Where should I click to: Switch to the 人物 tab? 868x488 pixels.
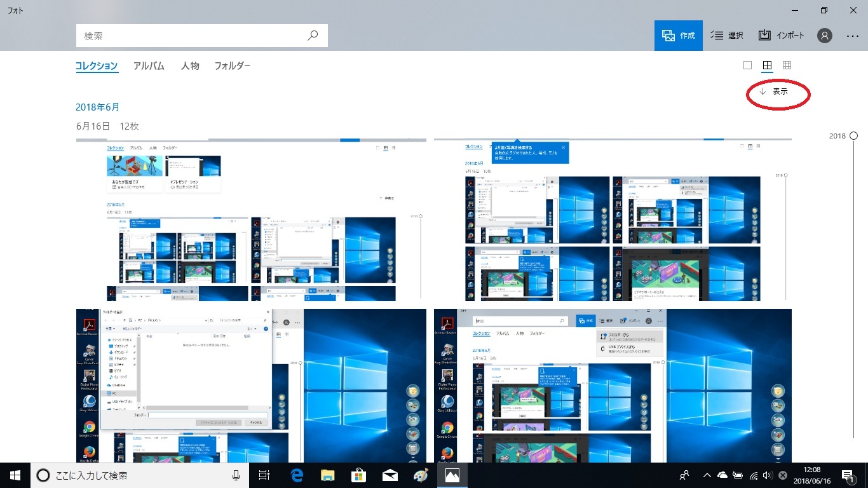pyautogui.click(x=190, y=66)
